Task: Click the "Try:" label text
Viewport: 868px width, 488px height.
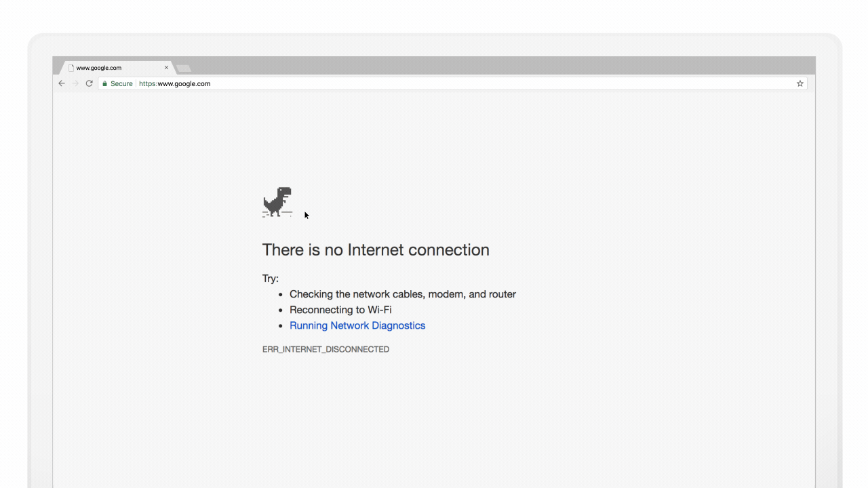Action: pos(271,279)
